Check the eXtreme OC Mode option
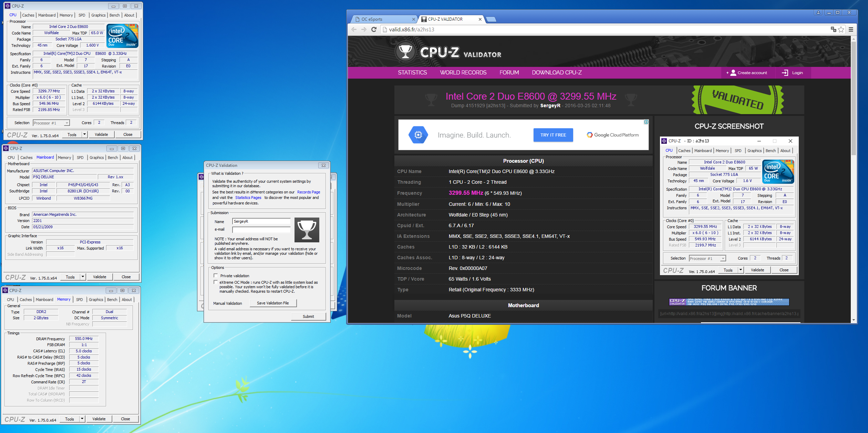This screenshot has height=433, width=868. pos(216,282)
